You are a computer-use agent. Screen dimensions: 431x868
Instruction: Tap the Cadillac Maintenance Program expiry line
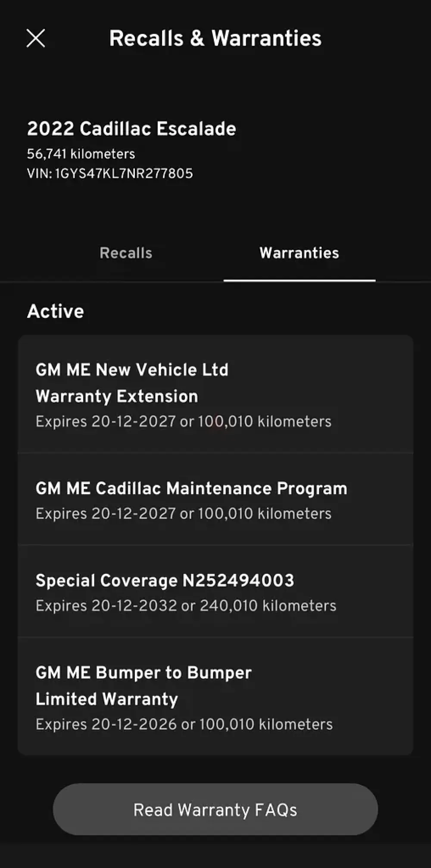tap(184, 514)
